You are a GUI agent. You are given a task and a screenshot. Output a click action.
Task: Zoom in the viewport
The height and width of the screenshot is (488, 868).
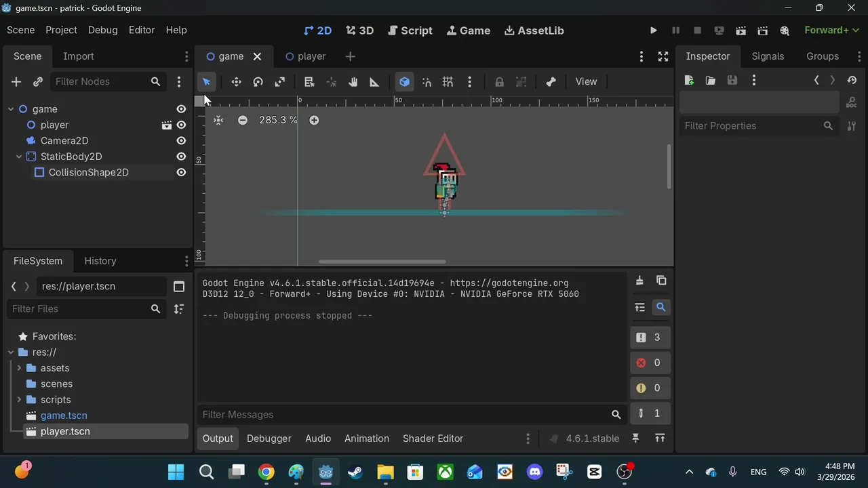coord(314,120)
